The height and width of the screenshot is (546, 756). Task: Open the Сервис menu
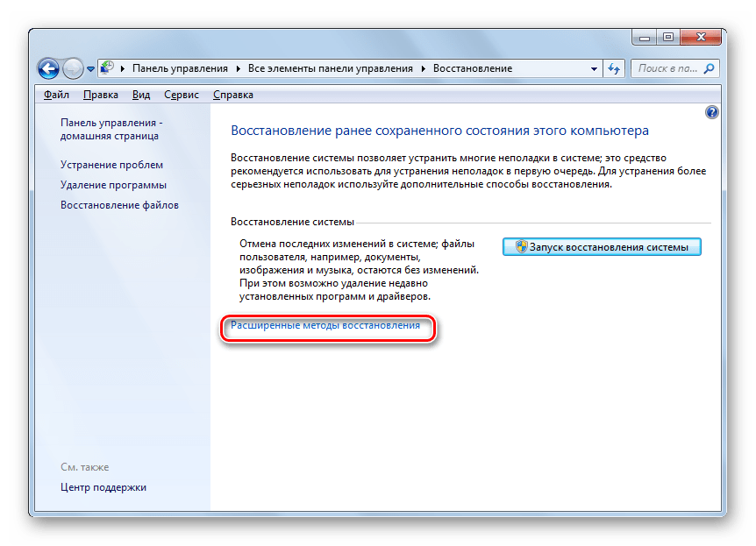coord(181,95)
